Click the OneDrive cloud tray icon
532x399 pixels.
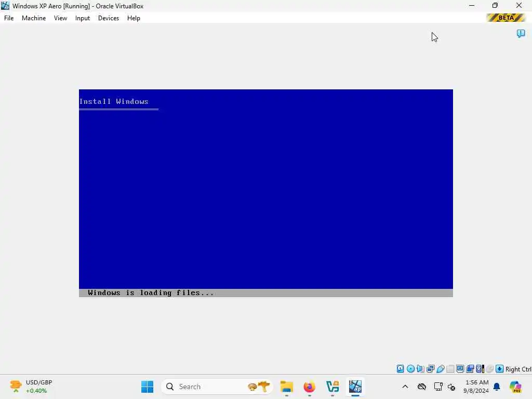[x=422, y=387]
